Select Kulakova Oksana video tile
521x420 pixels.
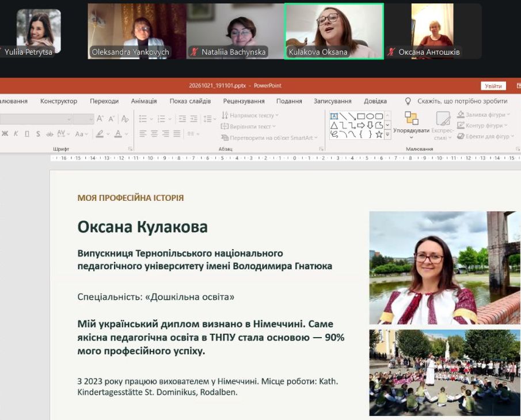(x=334, y=31)
